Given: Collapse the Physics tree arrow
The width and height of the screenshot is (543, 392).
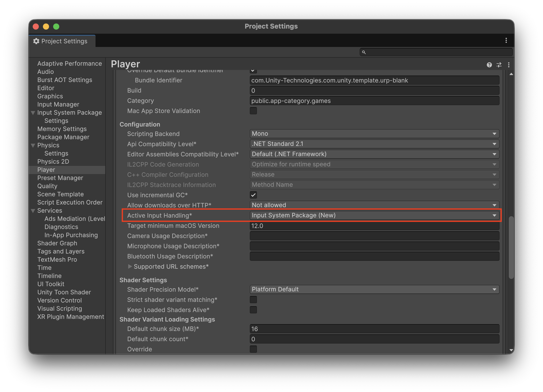Looking at the screenshot, I should click(33, 145).
